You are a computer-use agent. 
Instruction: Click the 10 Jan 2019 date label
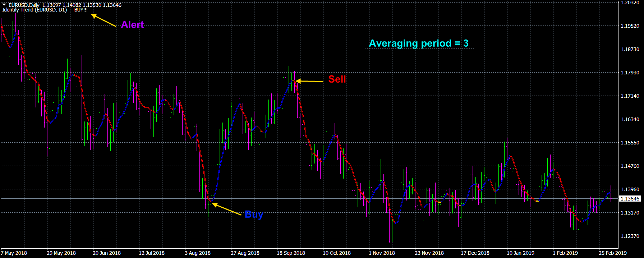pyautogui.click(x=520, y=253)
